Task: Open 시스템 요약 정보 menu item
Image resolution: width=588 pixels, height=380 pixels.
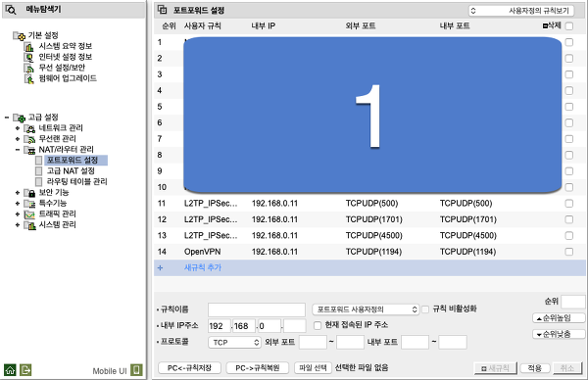Action: 66,46
